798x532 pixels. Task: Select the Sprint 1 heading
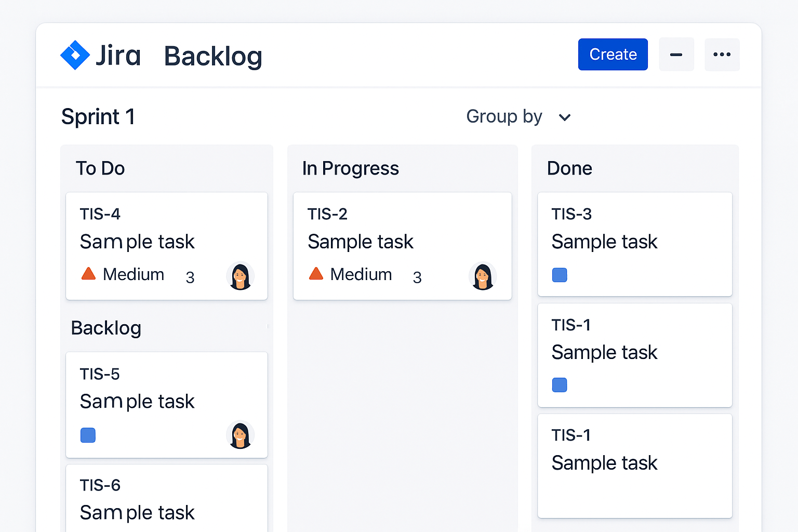click(98, 116)
